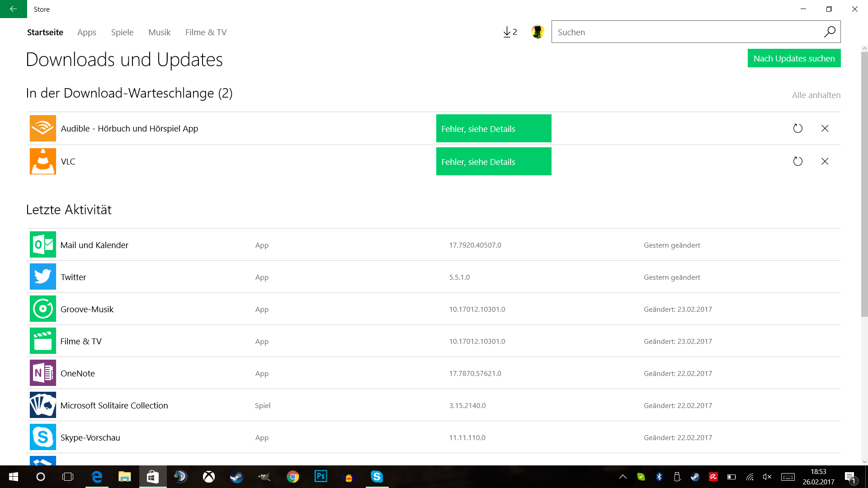
Task: Open the Mail und Kalender icon
Action: (43, 244)
